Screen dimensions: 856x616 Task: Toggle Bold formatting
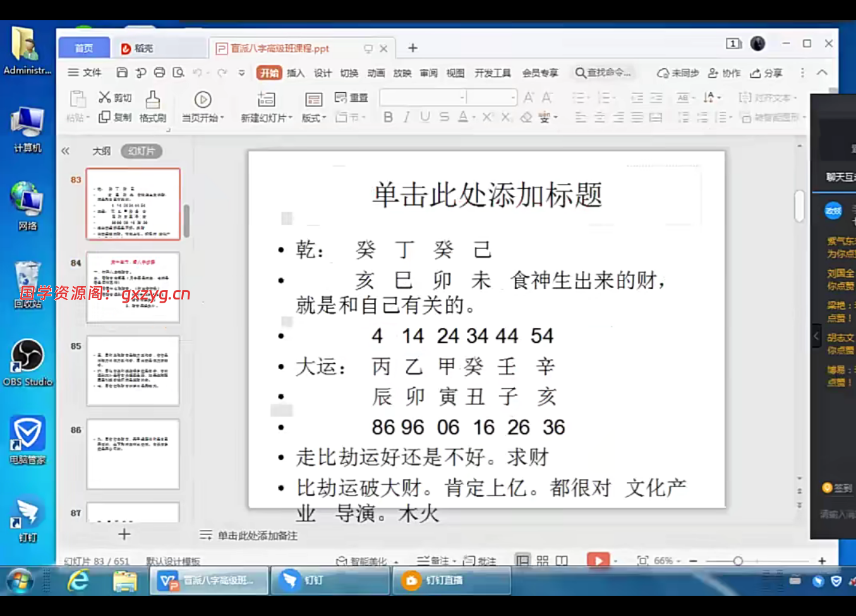click(388, 117)
